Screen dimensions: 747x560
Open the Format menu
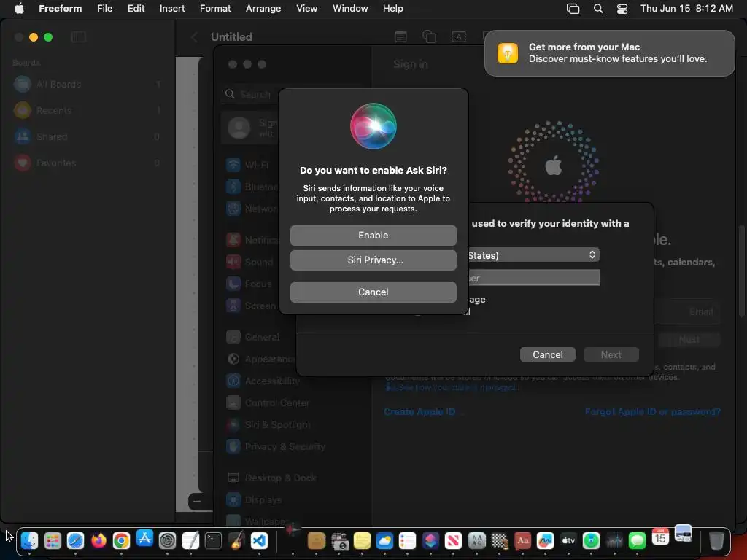pos(215,9)
